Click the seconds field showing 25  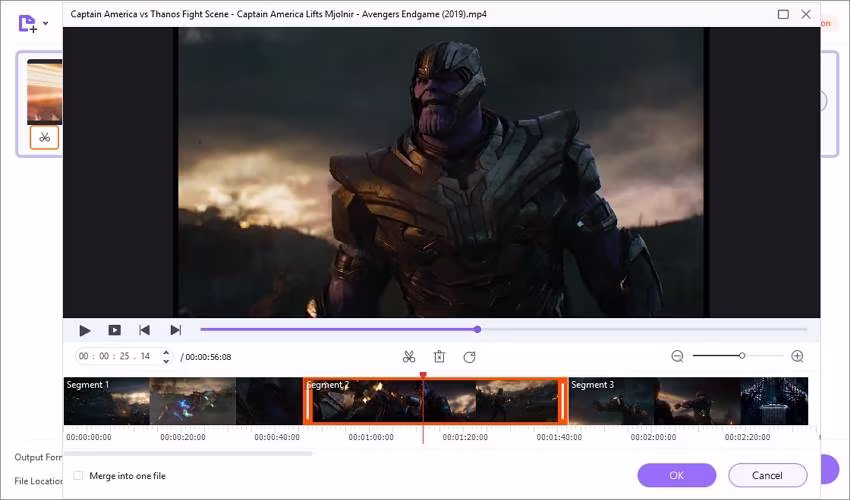click(125, 356)
